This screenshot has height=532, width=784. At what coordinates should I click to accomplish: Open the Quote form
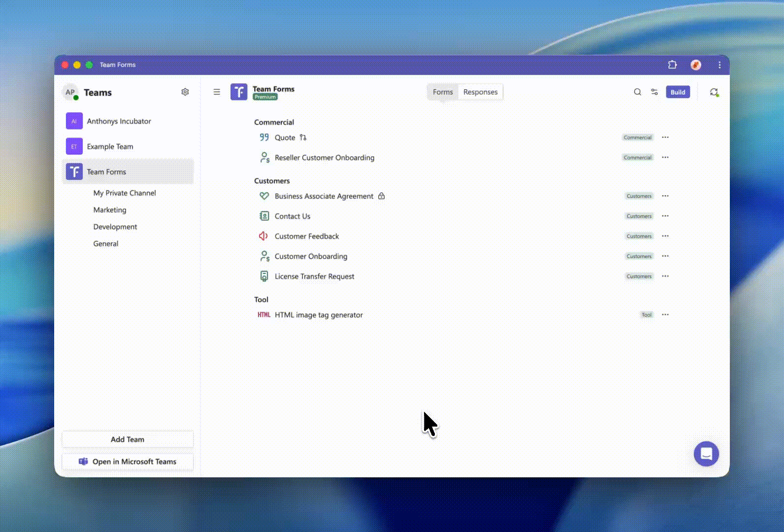coord(285,137)
